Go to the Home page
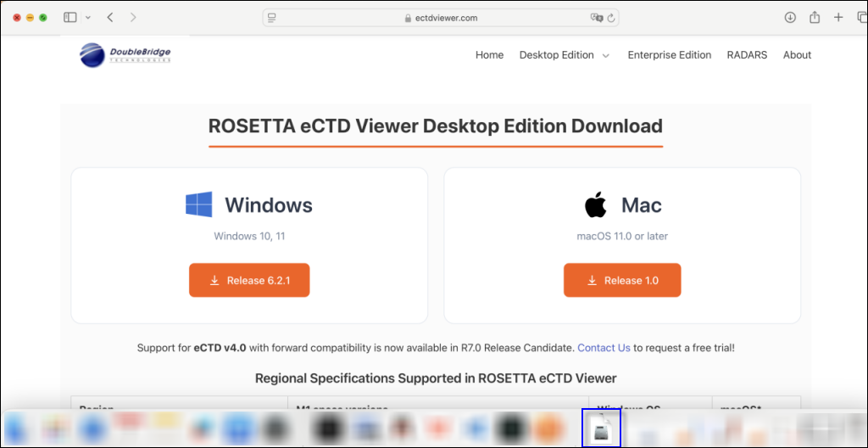The width and height of the screenshot is (868, 448). tap(489, 55)
